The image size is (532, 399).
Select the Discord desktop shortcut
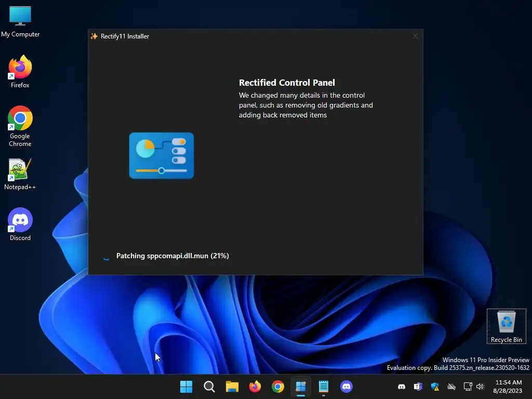pos(20,224)
